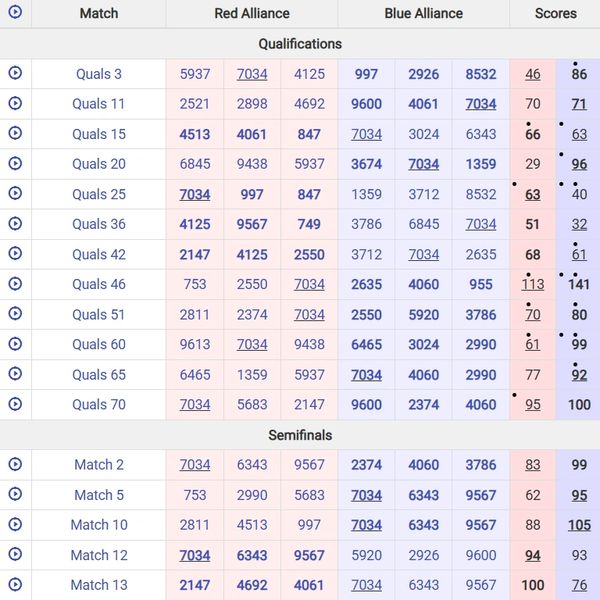This screenshot has width=600, height=600.
Task: Open the Match 12 semifinal link
Action: [x=99, y=554]
